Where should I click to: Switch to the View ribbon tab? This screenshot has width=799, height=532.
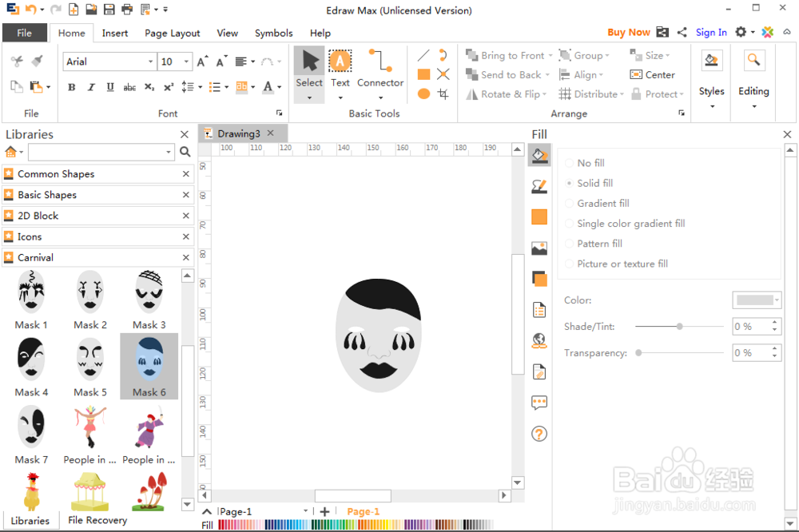[x=227, y=33]
